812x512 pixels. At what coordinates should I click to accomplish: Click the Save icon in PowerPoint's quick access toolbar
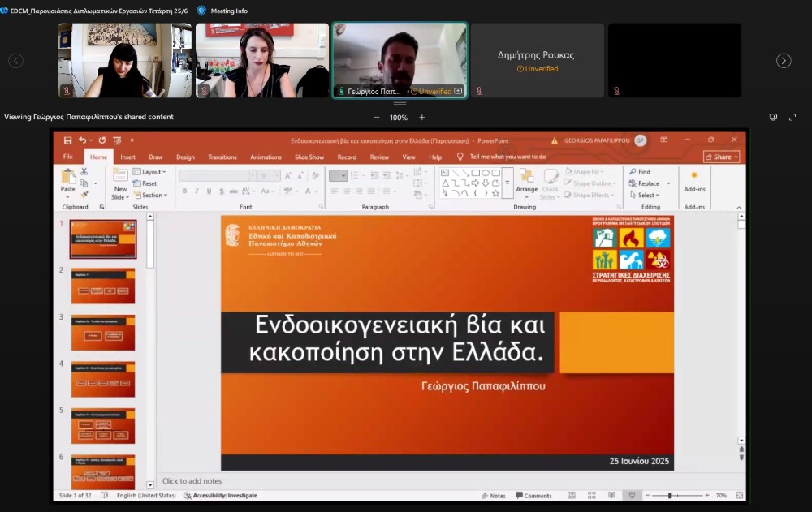point(67,140)
